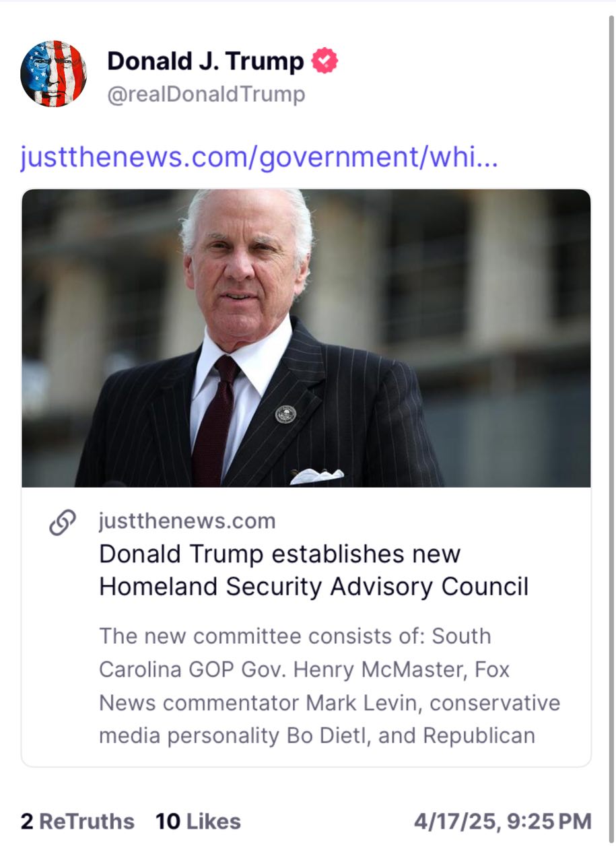The image size is (616, 862).
Task: Follow the justthenews.com/government/whi... URL
Action: click(259, 157)
